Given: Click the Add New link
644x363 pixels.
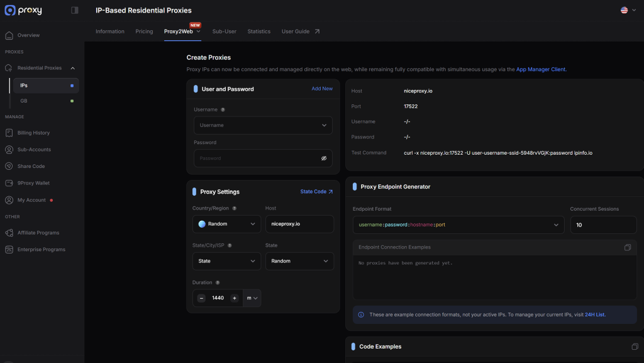Looking at the screenshot, I should coord(322,89).
